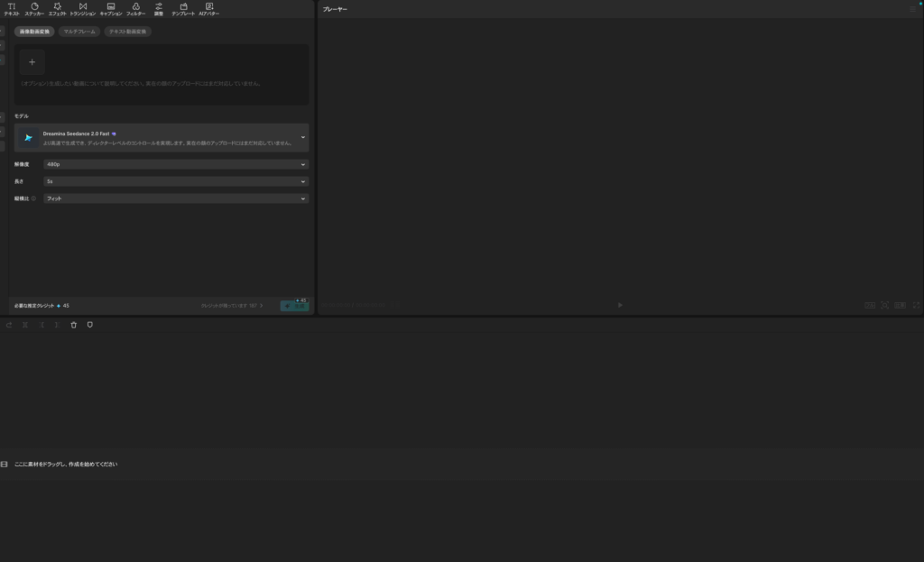Open the テキスト (Text) tool panel
The height and width of the screenshot is (562, 924).
tap(12, 9)
